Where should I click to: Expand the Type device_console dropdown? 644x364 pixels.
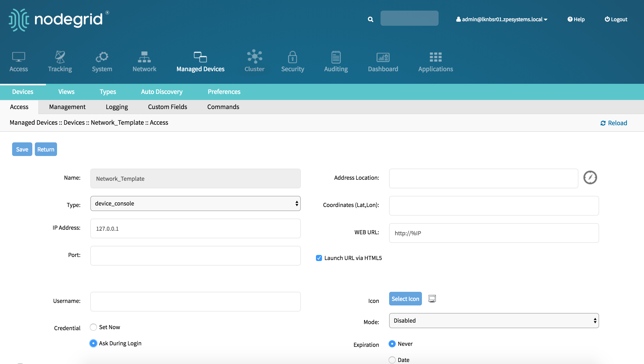pyautogui.click(x=196, y=203)
